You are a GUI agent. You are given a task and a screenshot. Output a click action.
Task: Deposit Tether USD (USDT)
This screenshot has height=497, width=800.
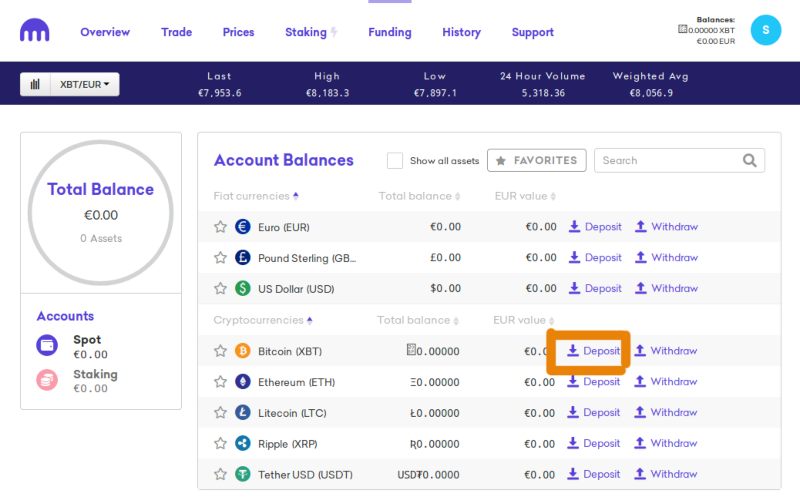[x=594, y=474]
